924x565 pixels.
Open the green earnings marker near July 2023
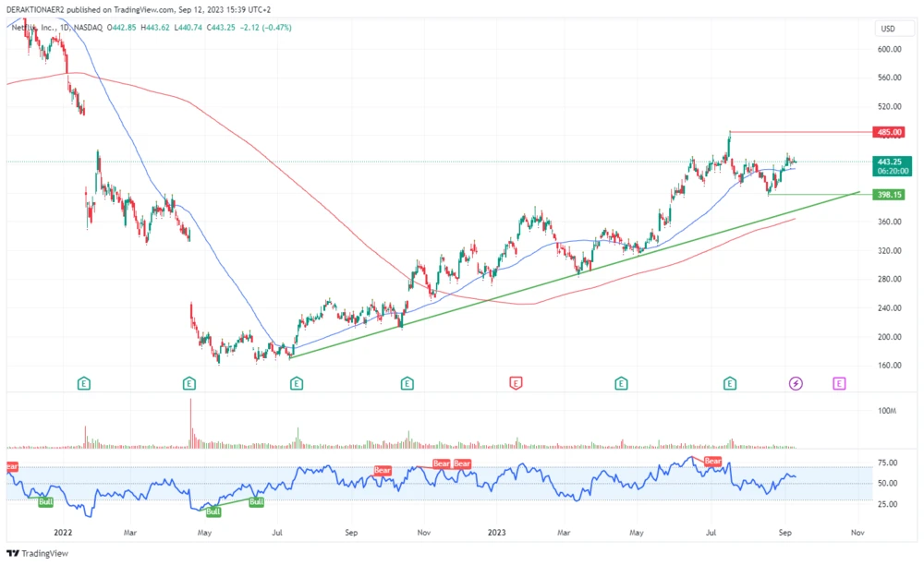(730, 382)
